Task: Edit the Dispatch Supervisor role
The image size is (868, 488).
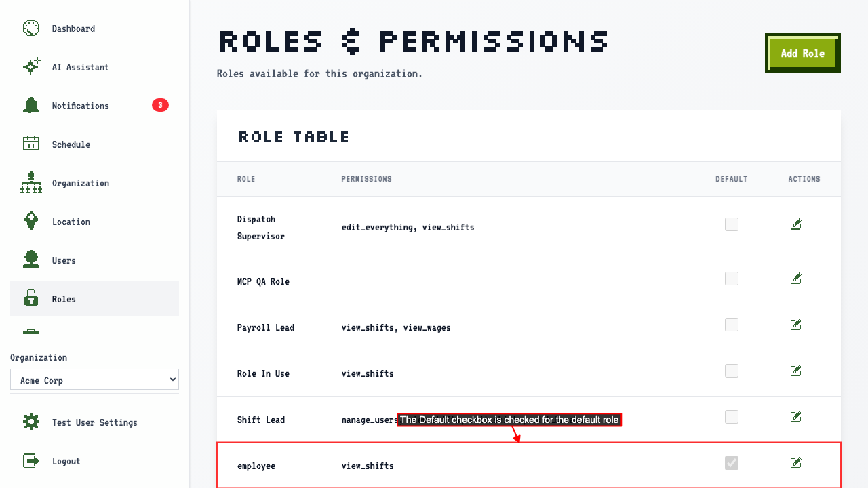Action: (796, 224)
